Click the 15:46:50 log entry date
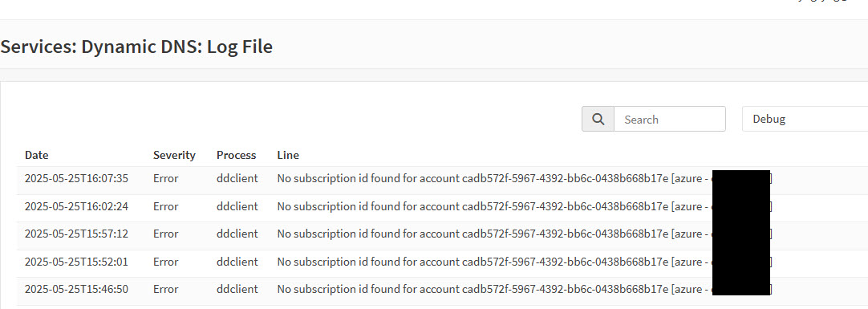 pyautogui.click(x=76, y=290)
